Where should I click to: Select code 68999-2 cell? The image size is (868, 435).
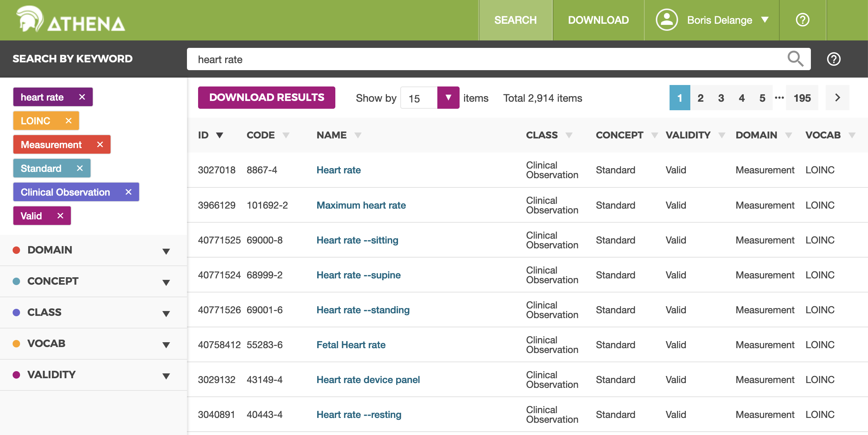tap(265, 275)
